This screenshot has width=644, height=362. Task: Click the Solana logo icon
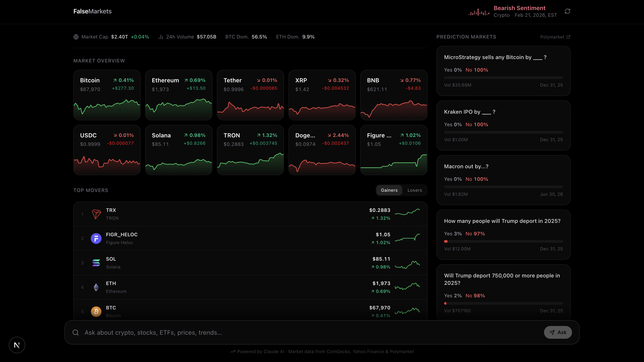tap(96, 263)
